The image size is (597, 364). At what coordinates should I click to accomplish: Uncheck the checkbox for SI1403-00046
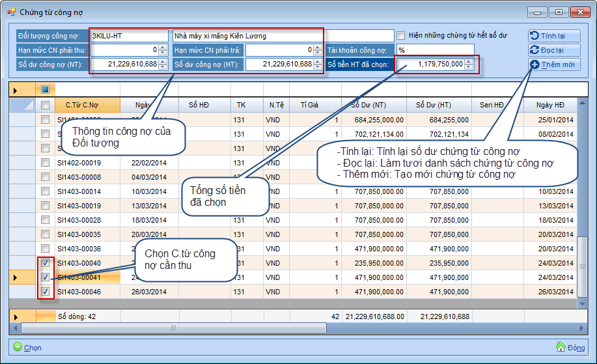(45, 292)
